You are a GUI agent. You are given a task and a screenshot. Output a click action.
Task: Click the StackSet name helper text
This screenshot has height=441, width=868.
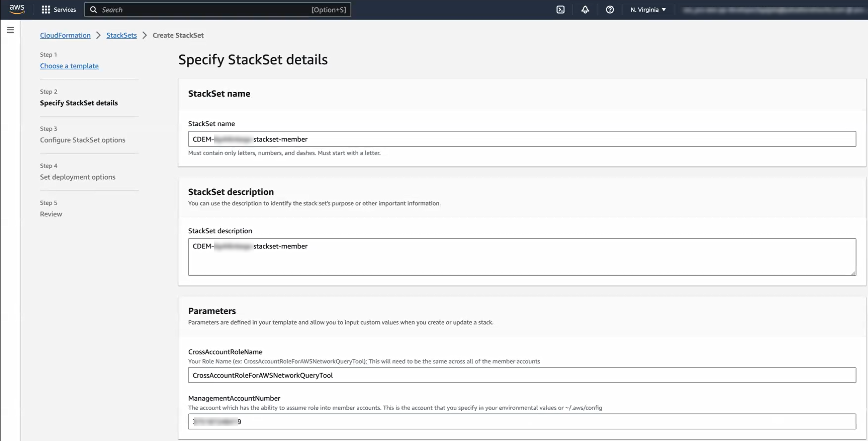tap(284, 153)
